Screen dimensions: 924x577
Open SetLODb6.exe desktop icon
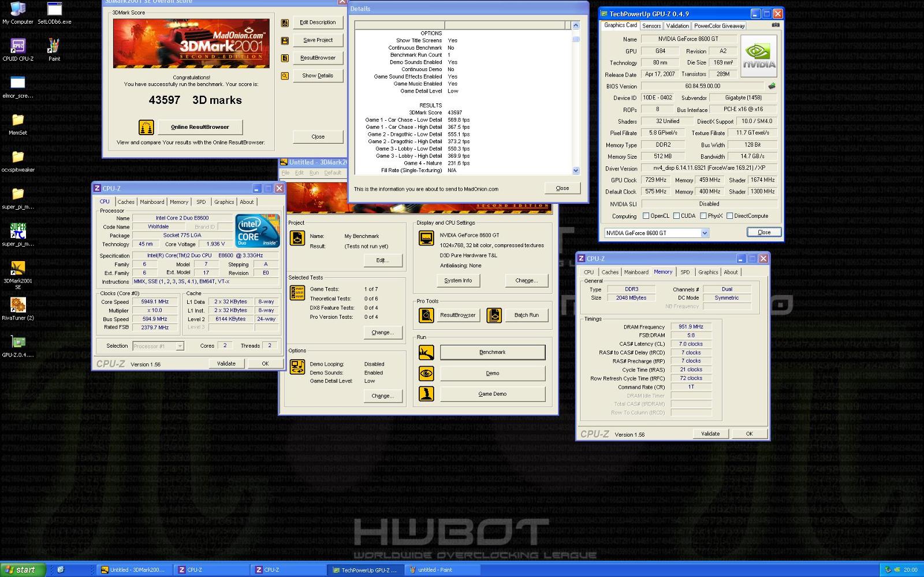[x=54, y=13]
